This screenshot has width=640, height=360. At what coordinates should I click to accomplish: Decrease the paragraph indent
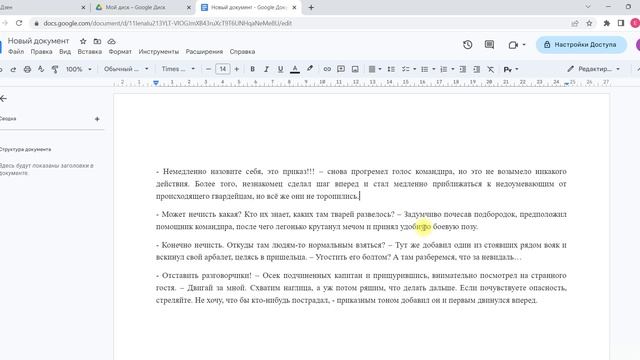[462, 69]
